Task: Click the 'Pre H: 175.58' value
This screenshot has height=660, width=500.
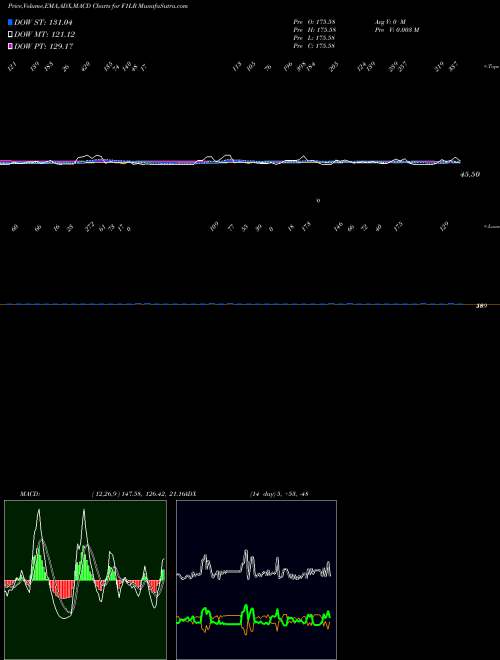Action: 314,30
